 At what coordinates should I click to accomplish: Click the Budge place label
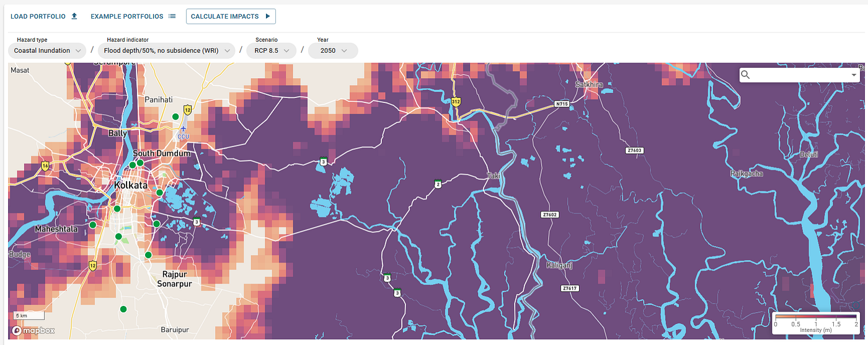coord(19,254)
